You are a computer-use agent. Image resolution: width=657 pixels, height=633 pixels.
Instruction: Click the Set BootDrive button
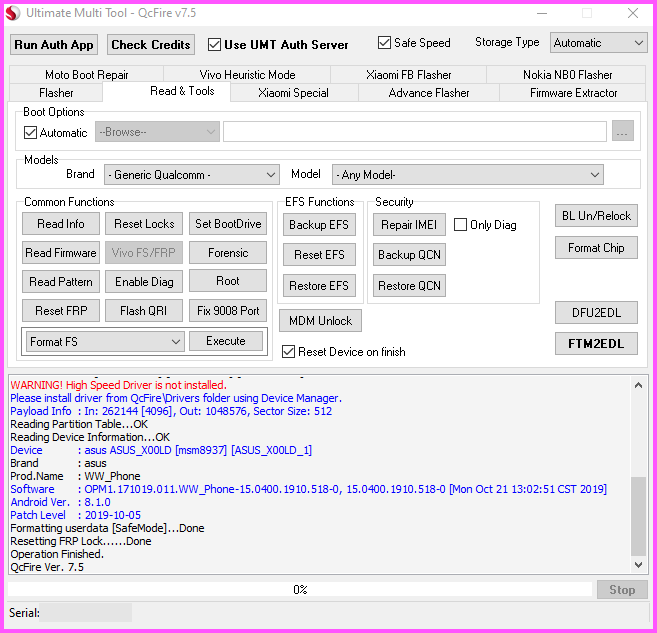click(x=228, y=224)
